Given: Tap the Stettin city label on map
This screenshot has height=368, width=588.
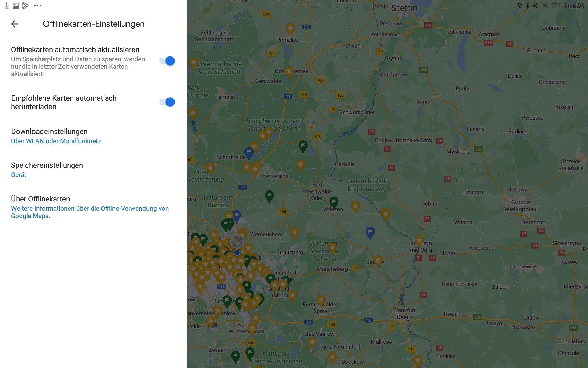Looking at the screenshot, I should [x=404, y=8].
